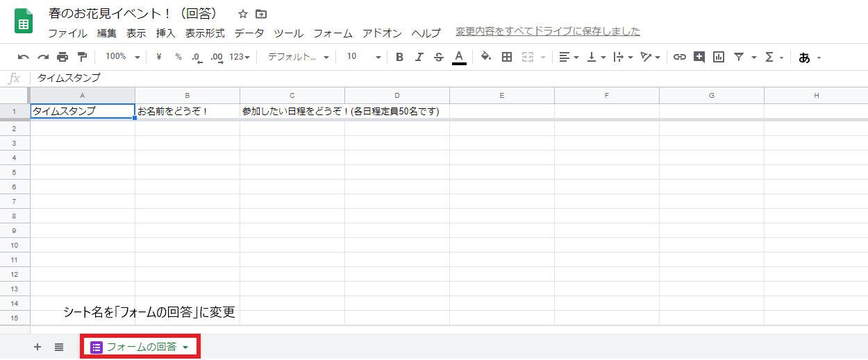Open the 表示形式 menu
This screenshot has width=868, height=360.
(x=205, y=33)
